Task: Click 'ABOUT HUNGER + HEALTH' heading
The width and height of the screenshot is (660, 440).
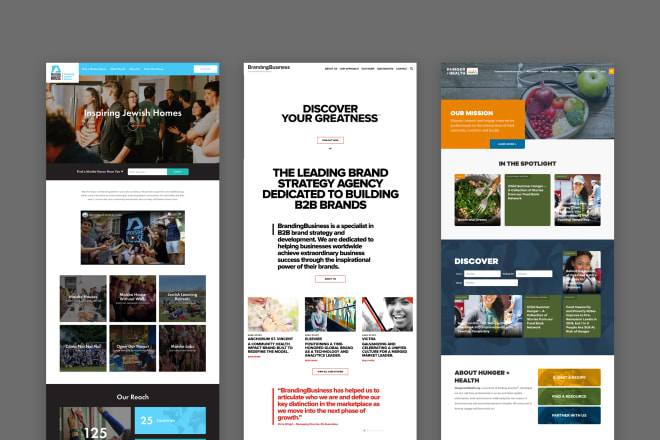Action: click(482, 376)
